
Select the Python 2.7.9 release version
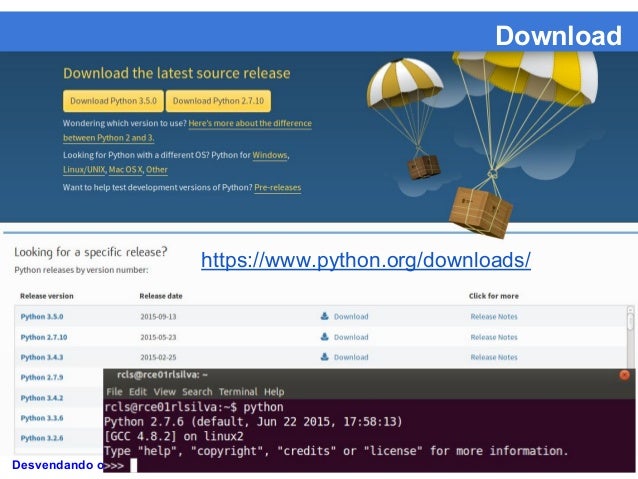[42, 377]
